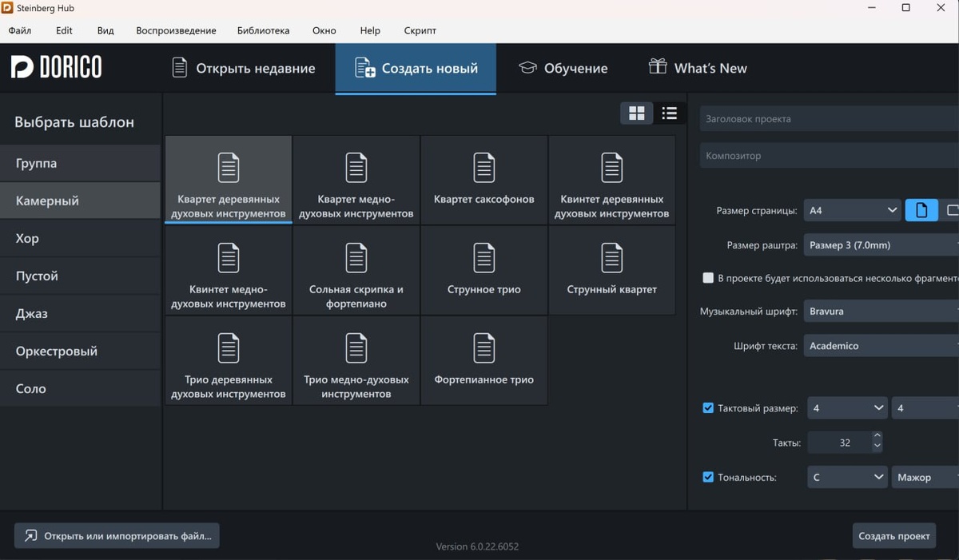Select portrait page orientation icon

click(921, 210)
